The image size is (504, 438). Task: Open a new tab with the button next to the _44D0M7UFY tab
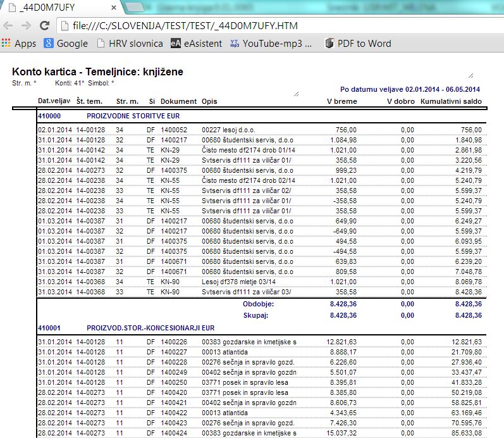pos(134,7)
